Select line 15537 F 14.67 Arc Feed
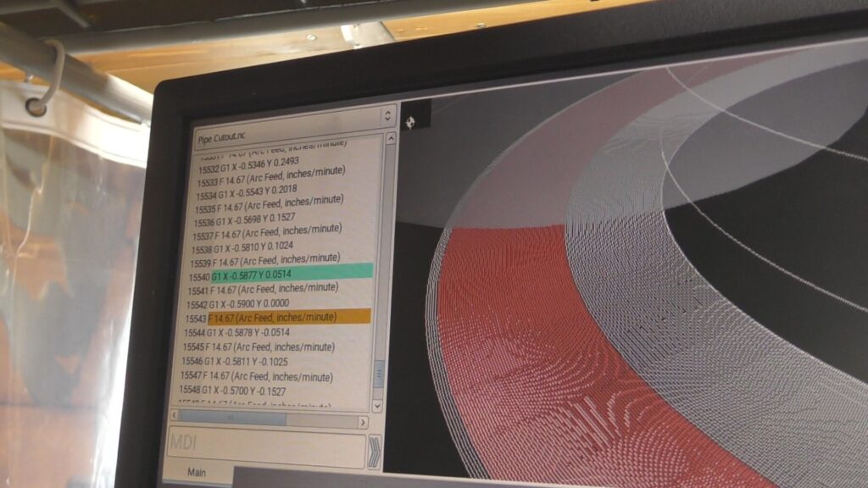 click(x=267, y=232)
